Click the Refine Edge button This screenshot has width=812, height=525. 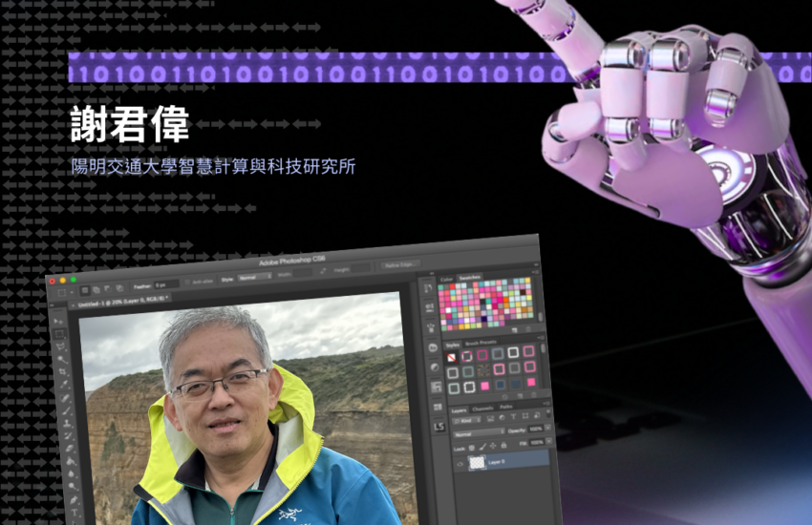(399, 264)
